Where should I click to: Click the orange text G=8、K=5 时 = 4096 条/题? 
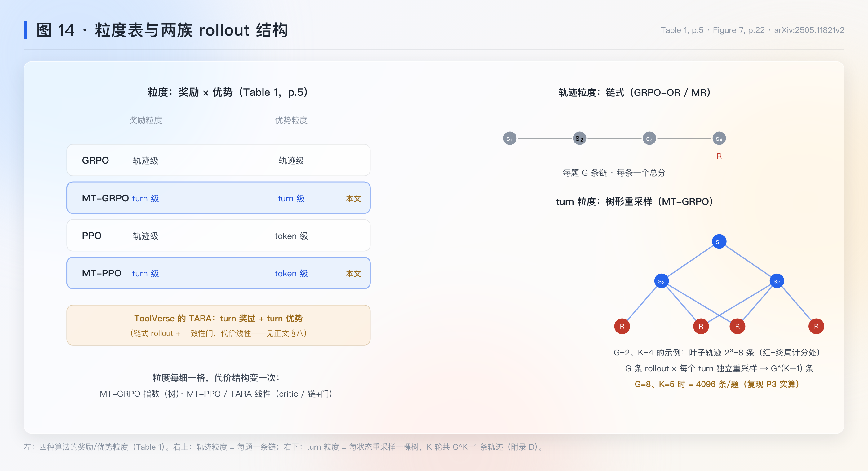pos(717,384)
